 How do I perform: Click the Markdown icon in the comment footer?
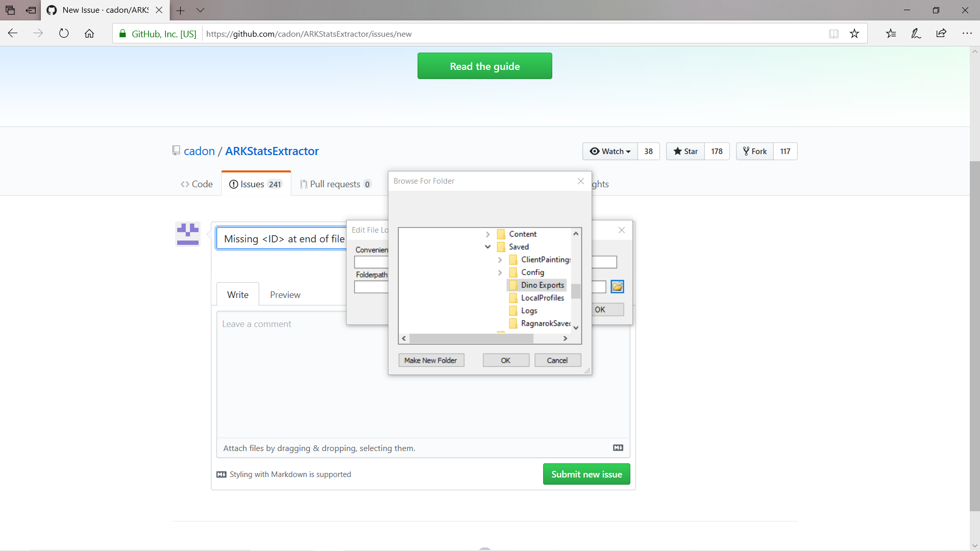618,447
